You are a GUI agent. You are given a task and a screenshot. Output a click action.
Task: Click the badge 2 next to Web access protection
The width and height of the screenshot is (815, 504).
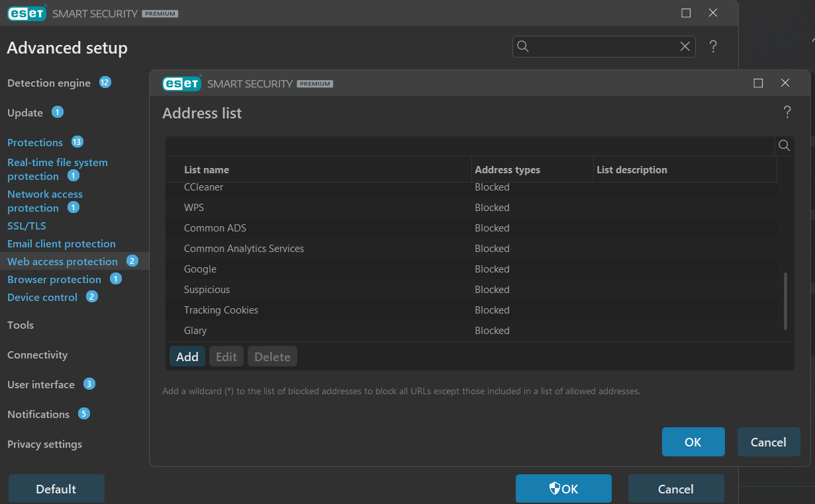132,261
